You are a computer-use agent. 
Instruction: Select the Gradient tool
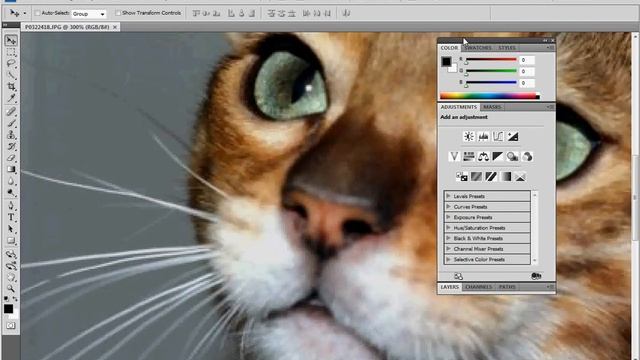pyautogui.click(x=11, y=169)
